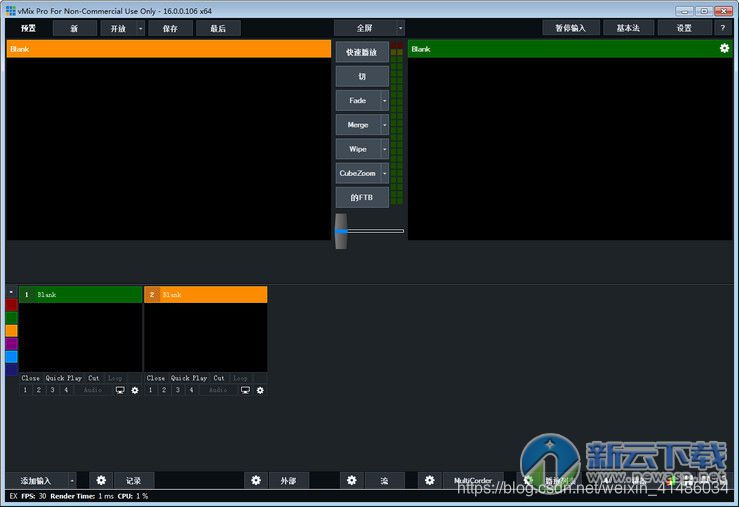The image size is (739, 507).
Task: Toggle overlay 3 on input 1
Action: click(52, 390)
